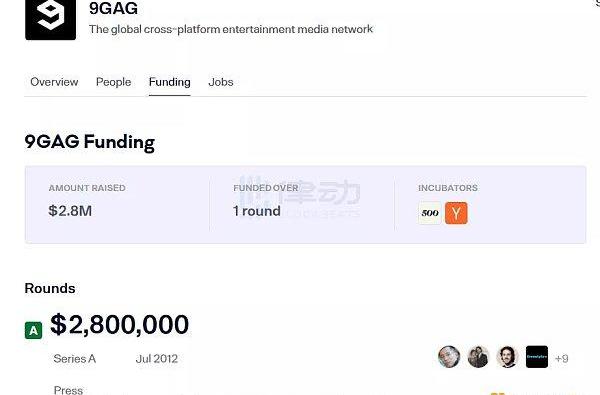
Task: Open the orange Y Combinator icon
Action: [x=456, y=213]
